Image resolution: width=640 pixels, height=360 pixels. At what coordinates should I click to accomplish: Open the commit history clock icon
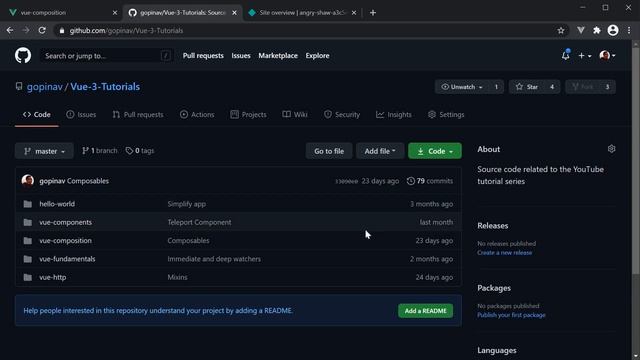click(x=411, y=181)
